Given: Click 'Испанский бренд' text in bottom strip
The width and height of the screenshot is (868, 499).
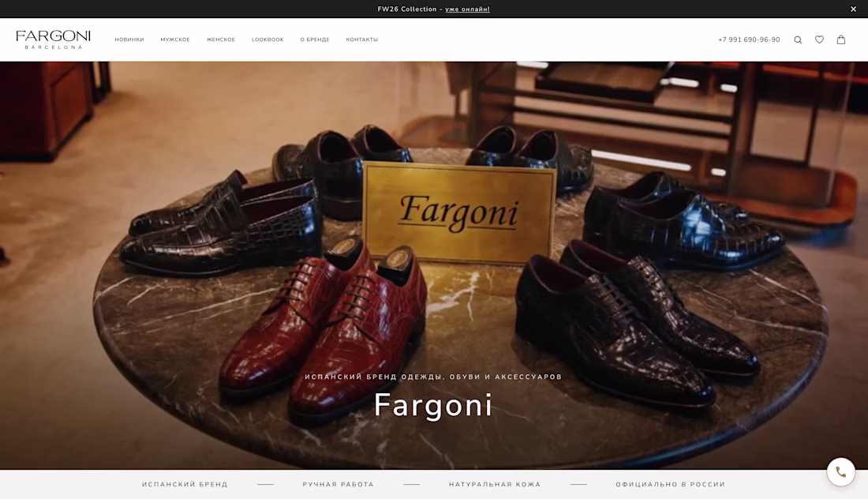Looking at the screenshot, I should click(185, 484).
